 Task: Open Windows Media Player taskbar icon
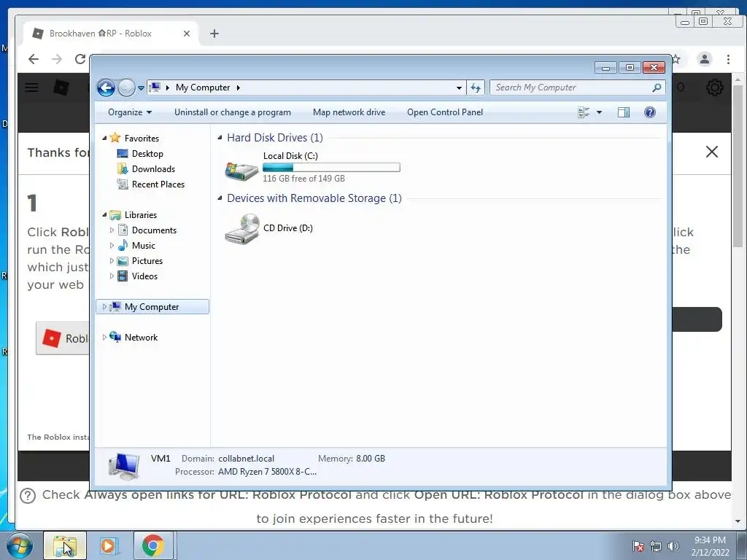(x=109, y=545)
